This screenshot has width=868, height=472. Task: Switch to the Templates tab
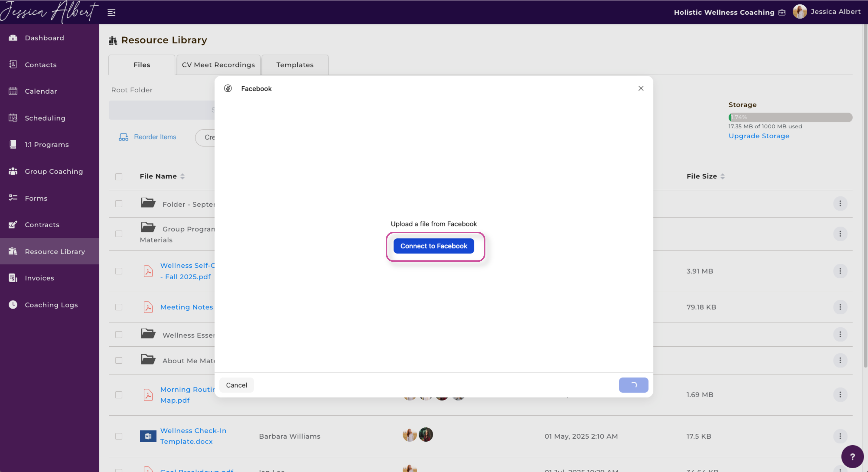pos(295,65)
